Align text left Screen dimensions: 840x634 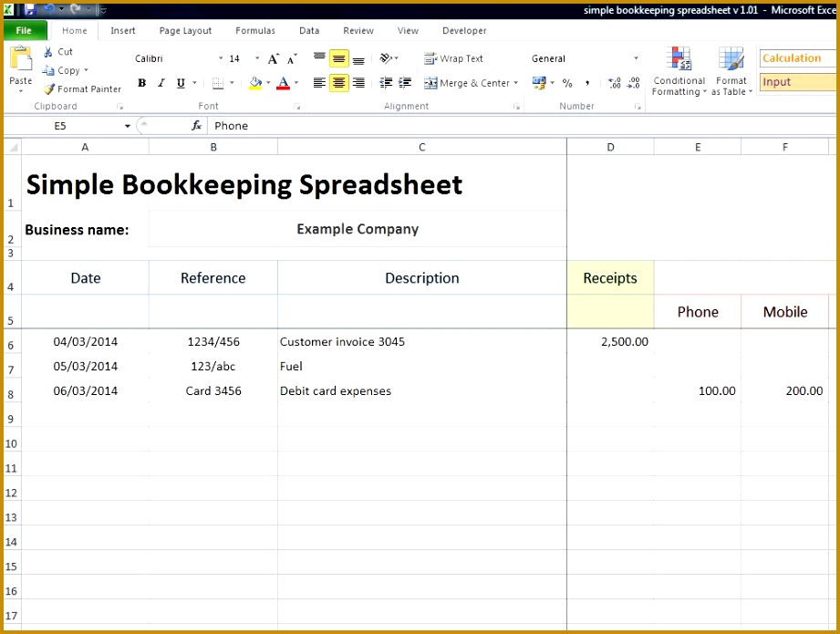pos(319,83)
